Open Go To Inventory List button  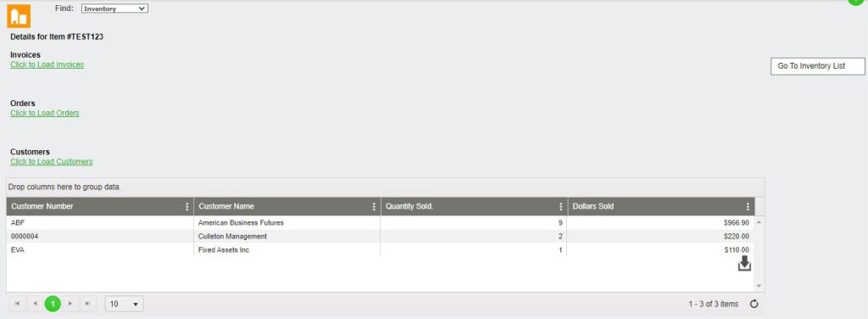[818, 66]
